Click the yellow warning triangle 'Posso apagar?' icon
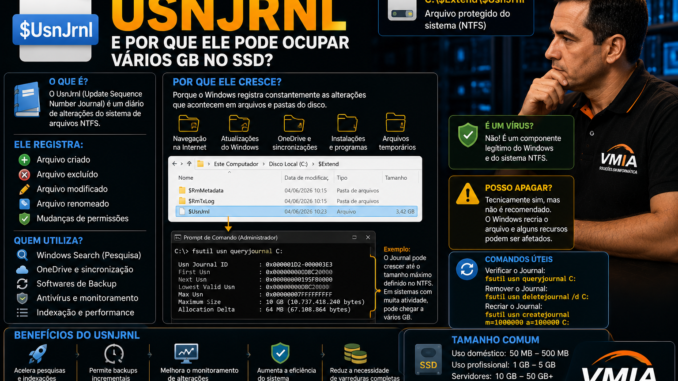 (467, 194)
